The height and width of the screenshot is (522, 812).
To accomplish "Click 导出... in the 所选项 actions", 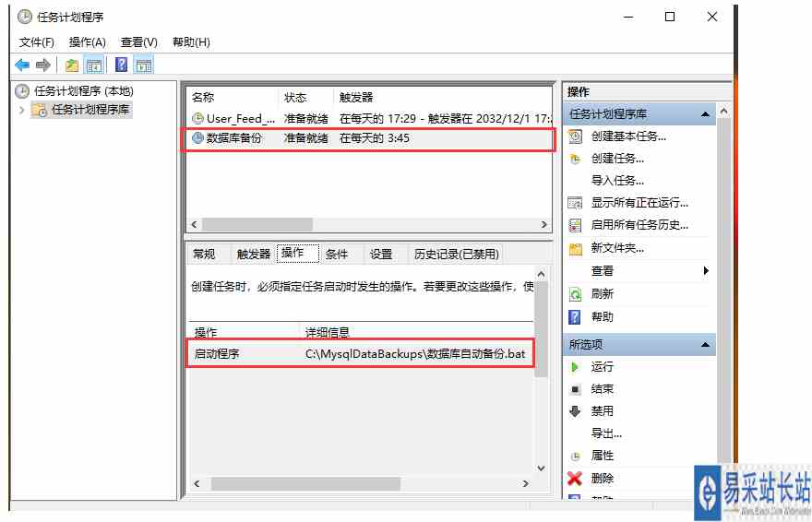I will (606, 433).
